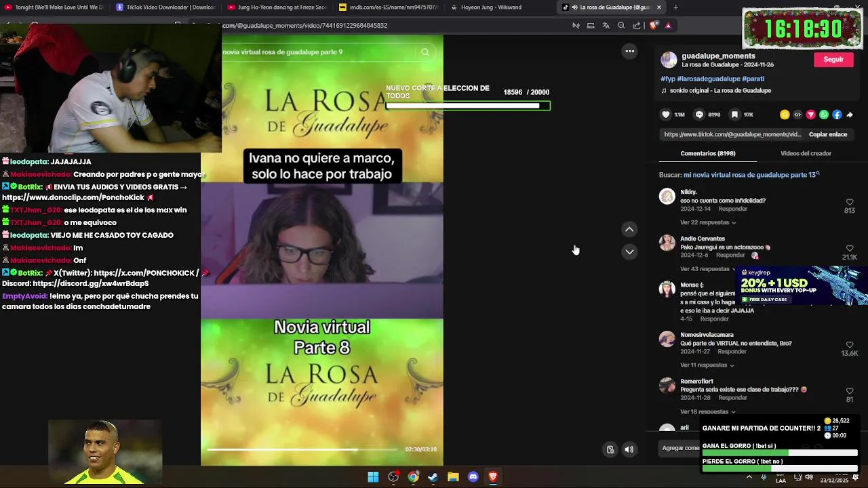Like Nikky's comment with heart

850,202
